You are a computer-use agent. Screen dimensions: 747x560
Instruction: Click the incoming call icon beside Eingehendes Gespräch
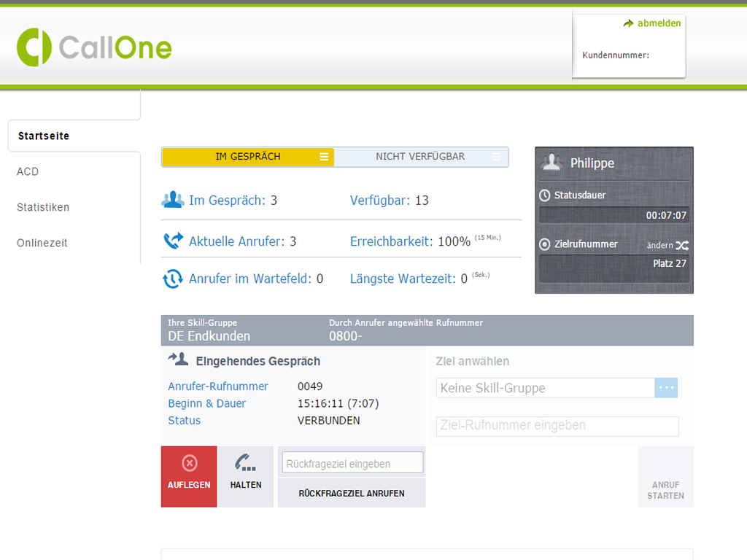coord(178,359)
